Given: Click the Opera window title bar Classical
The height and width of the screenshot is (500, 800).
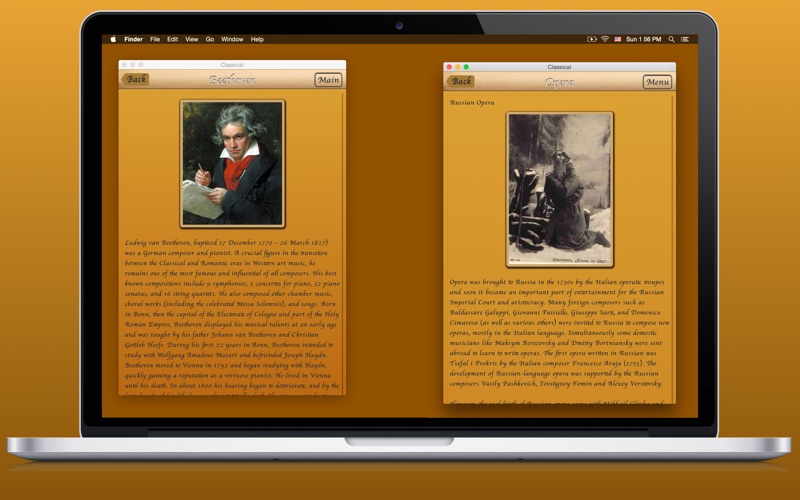Looking at the screenshot, I should 559,67.
